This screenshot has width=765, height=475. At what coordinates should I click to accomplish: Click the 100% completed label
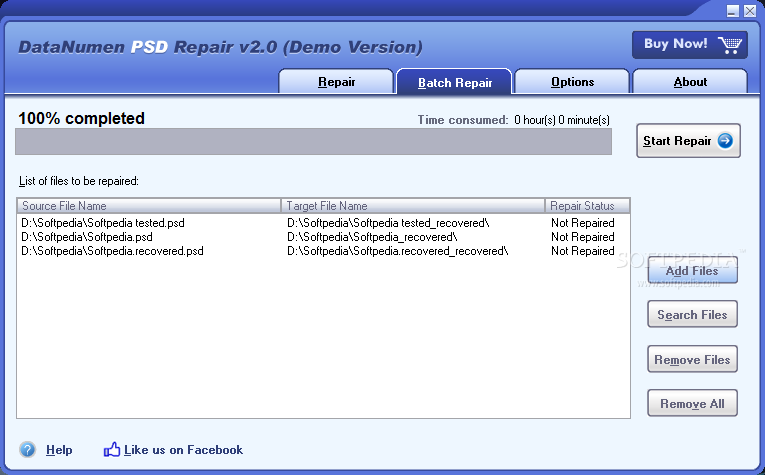pyautogui.click(x=81, y=119)
